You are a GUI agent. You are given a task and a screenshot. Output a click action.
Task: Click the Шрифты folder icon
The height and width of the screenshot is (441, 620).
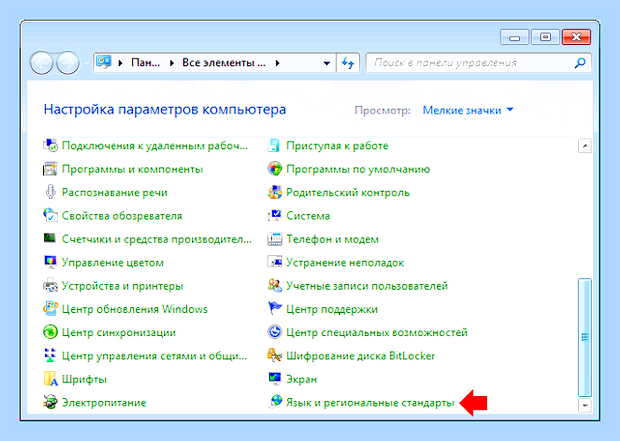pos(50,379)
